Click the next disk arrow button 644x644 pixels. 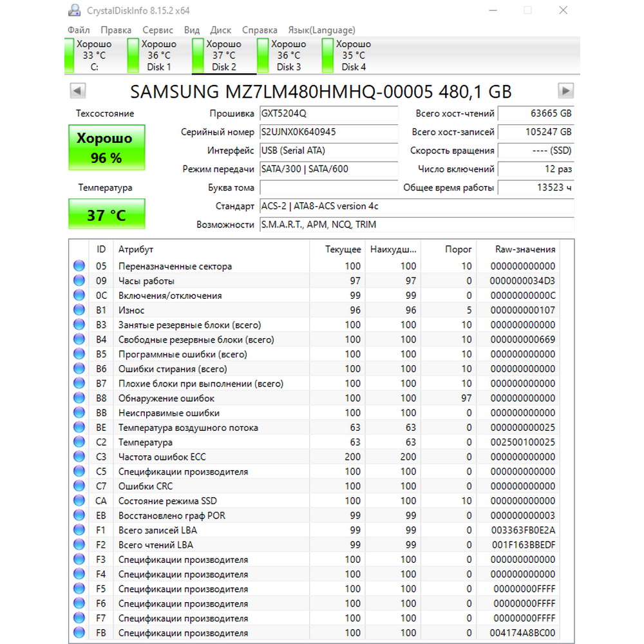click(565, 91)
